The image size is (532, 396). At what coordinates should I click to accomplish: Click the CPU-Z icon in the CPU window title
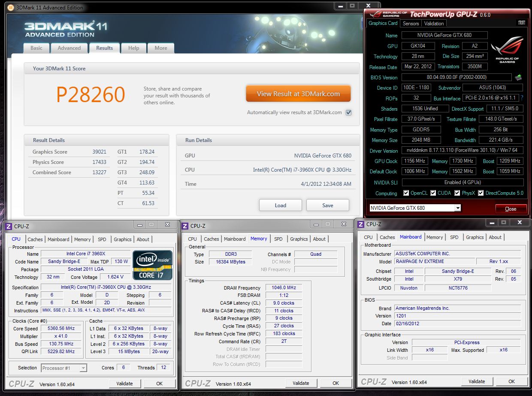pos(9,226)
